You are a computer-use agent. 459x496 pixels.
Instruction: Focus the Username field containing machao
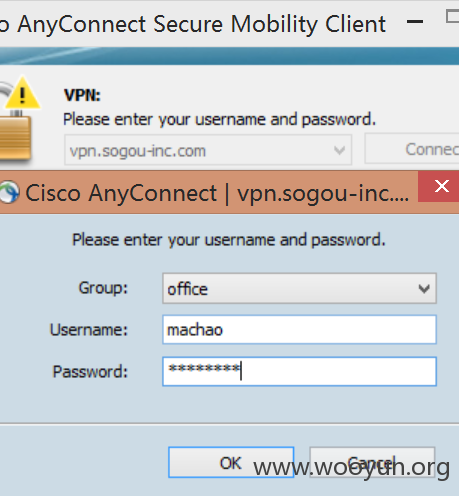(x=299, y=330)
